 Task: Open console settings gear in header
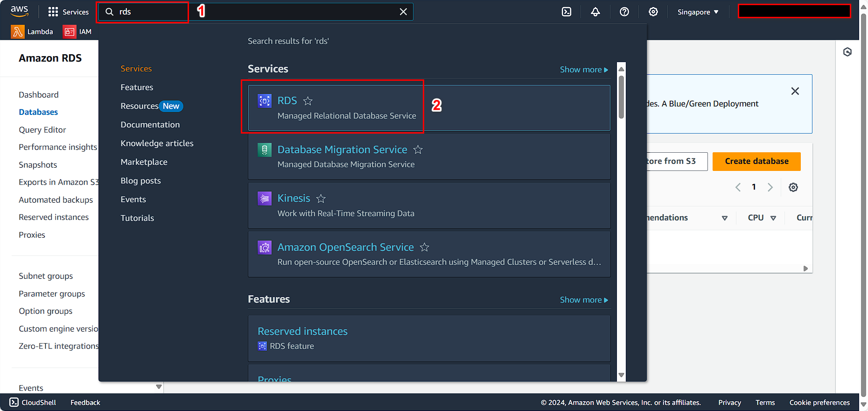click(x=653, y=12)
